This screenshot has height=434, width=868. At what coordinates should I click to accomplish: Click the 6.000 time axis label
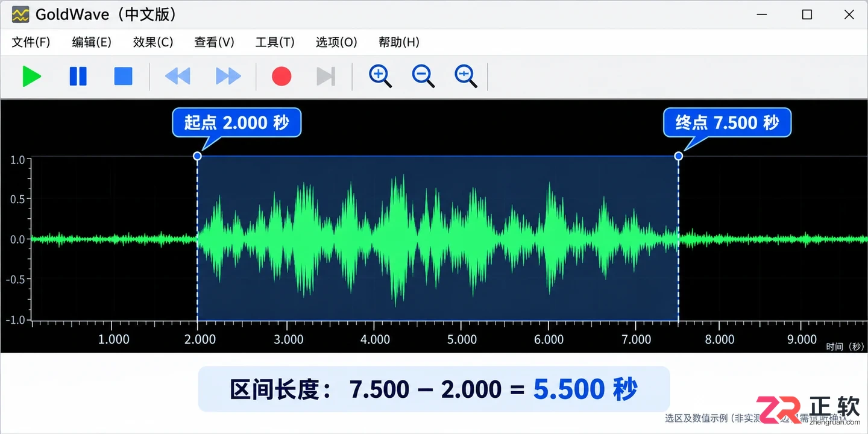(x=549, y=339)
